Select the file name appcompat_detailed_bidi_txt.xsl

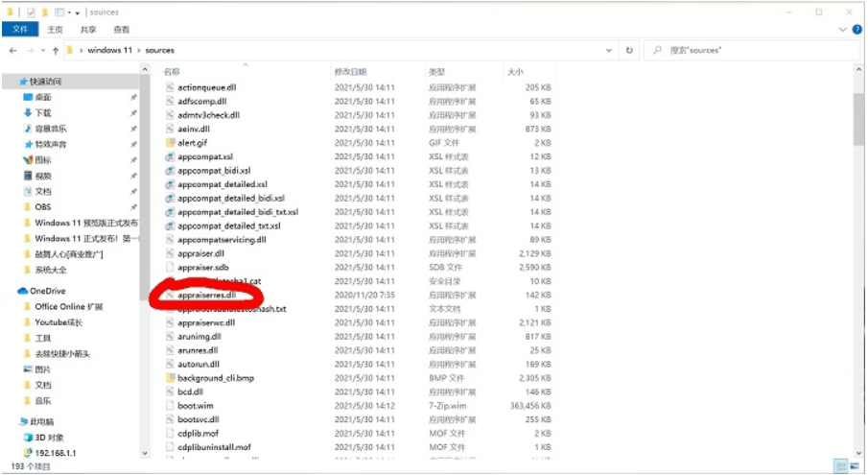(x=238, y=212)
